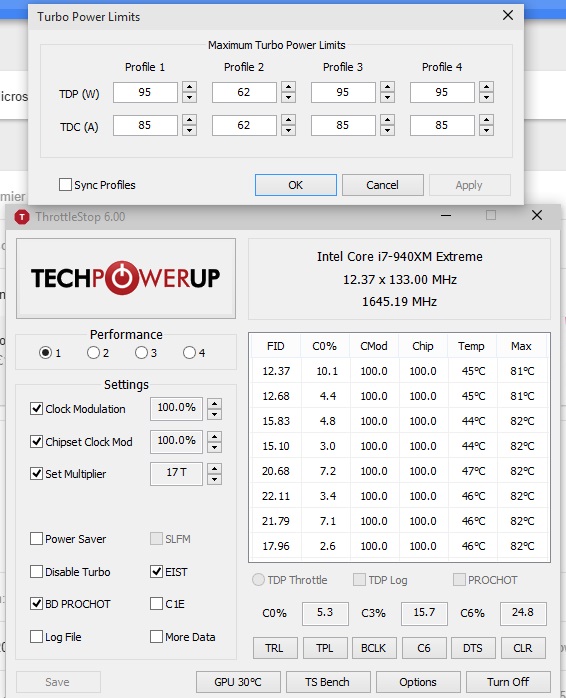Decrease Chipset Clock Mod percentage with down arrow
The image size is (566, 698).
215,446
